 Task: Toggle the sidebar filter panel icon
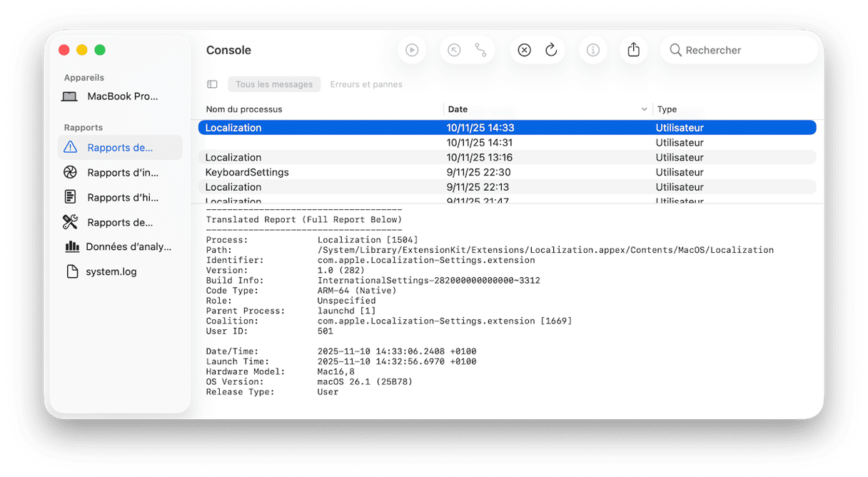(x=212, y=84)
